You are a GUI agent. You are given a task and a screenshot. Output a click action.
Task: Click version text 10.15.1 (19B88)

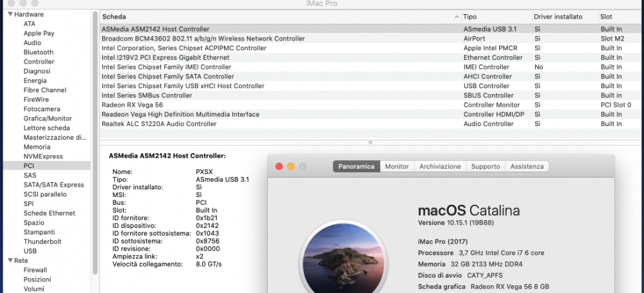coord(456,223)
